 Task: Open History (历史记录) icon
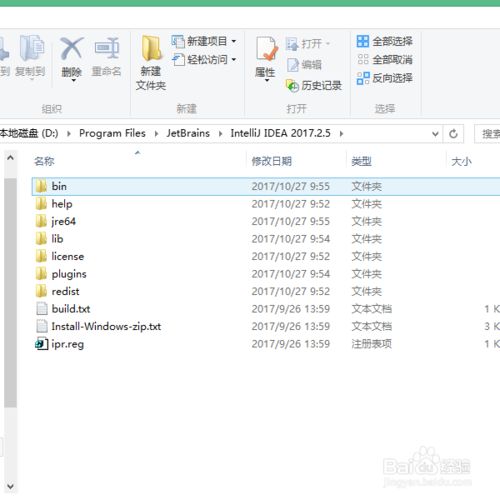point(292,85)
